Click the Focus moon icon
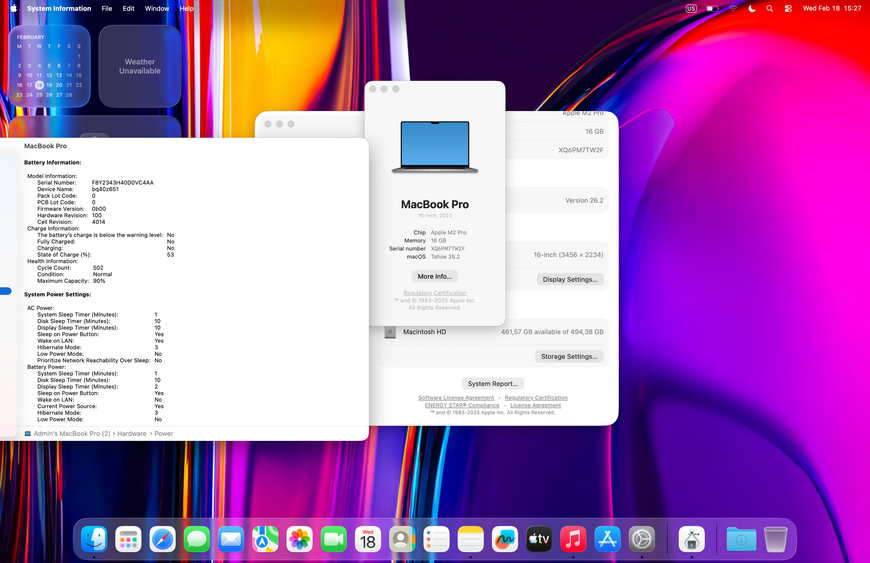This screenshot has height=563, width=870. (x=752, y=8)
